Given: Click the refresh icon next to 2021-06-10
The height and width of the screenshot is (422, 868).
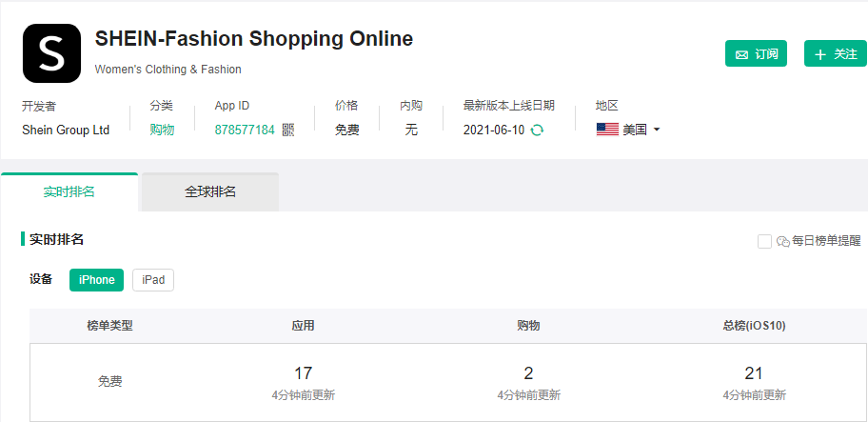Looking at the screenshot, I should point(537,131).
